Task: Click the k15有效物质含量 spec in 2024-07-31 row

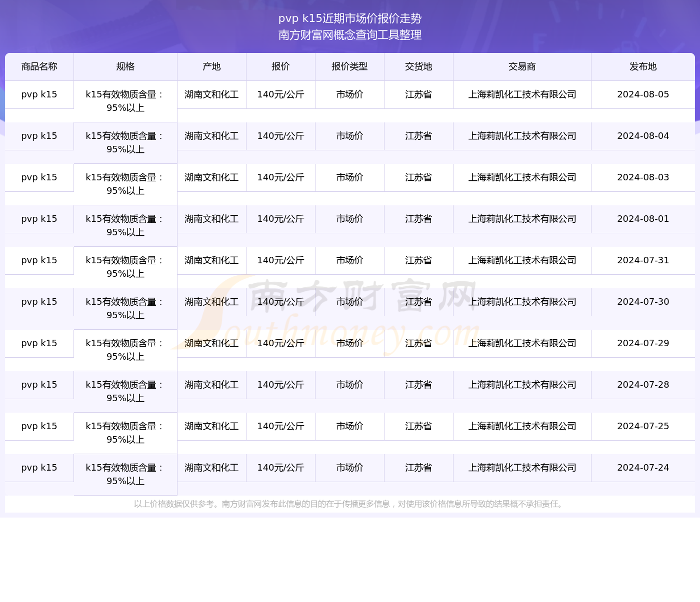Action: [x=125, y=267]
